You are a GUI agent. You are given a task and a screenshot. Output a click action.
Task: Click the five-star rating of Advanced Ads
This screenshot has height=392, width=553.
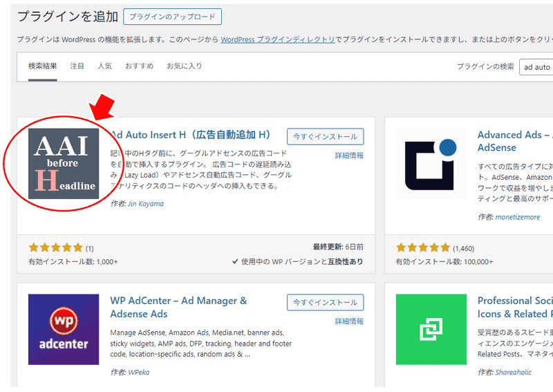point(423,248)
